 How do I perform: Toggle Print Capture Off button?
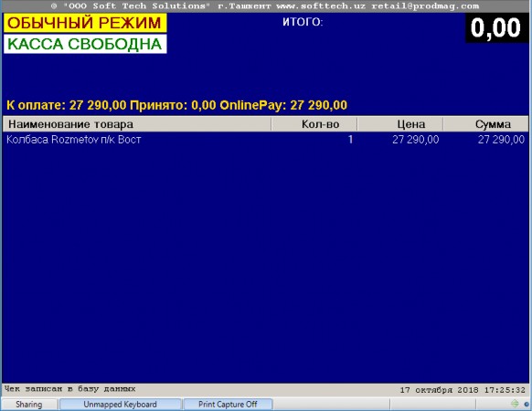point(228,405)
